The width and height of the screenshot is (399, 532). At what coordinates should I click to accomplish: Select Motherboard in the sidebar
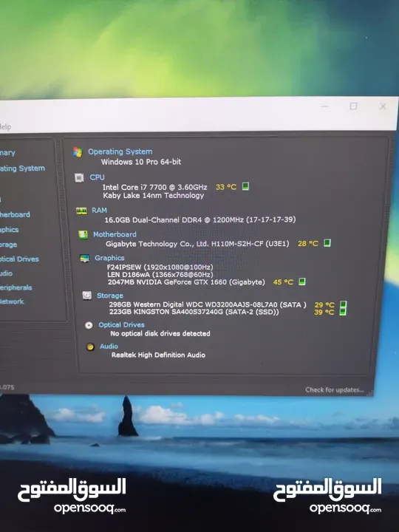click(15, 214)
